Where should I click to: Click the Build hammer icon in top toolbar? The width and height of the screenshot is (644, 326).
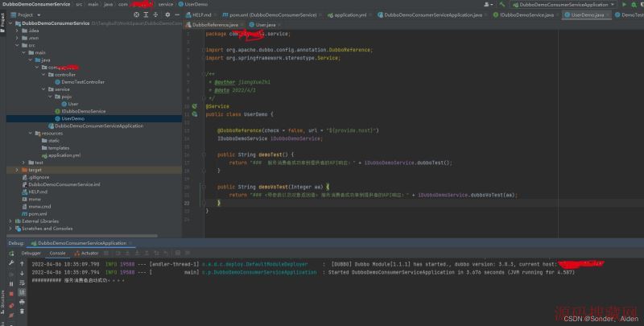502,5
